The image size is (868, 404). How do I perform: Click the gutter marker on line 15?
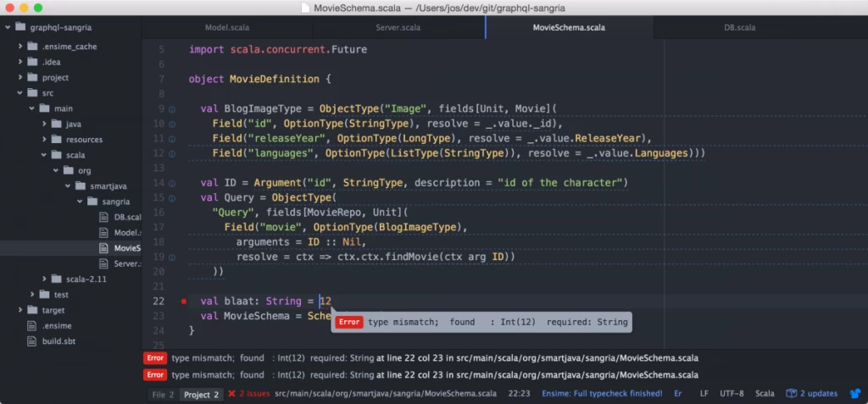171,198
